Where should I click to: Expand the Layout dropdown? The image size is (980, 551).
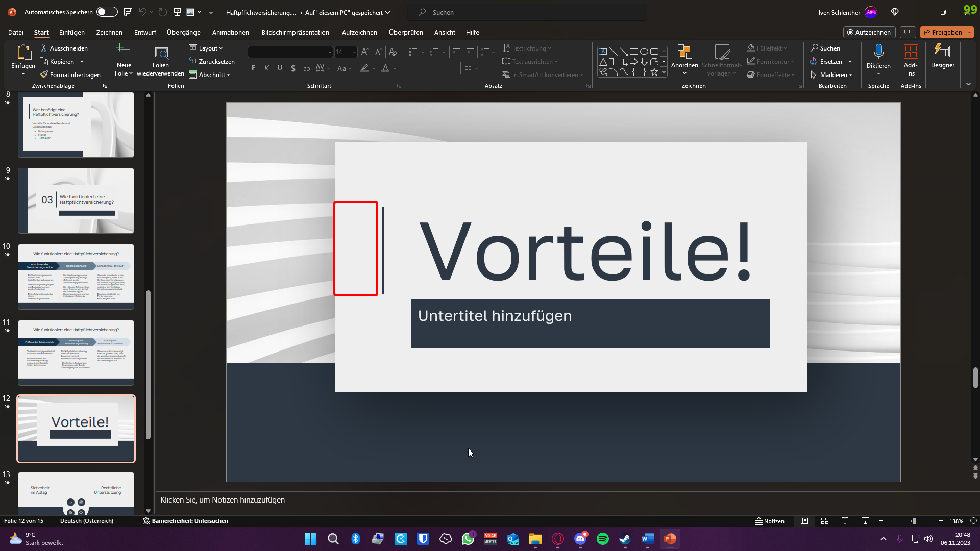tap(206, 48)
